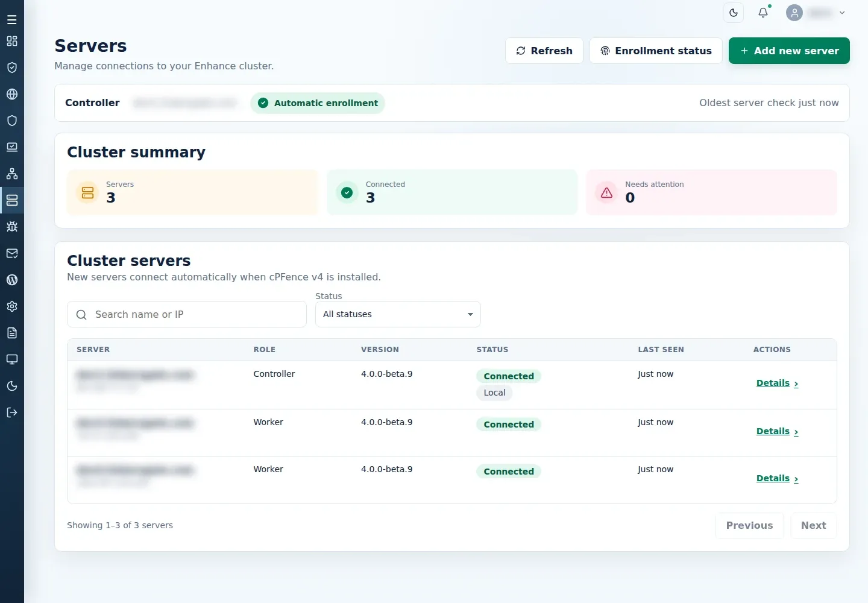Open the network hierarchy sidebar icon
The height and width of the screenshot is (603, 868).
pyautogui.click(x=12, y=174)
